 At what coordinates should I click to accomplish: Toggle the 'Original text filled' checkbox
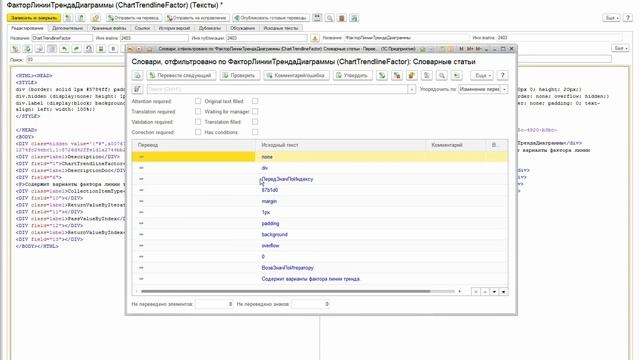click(255, 101)
